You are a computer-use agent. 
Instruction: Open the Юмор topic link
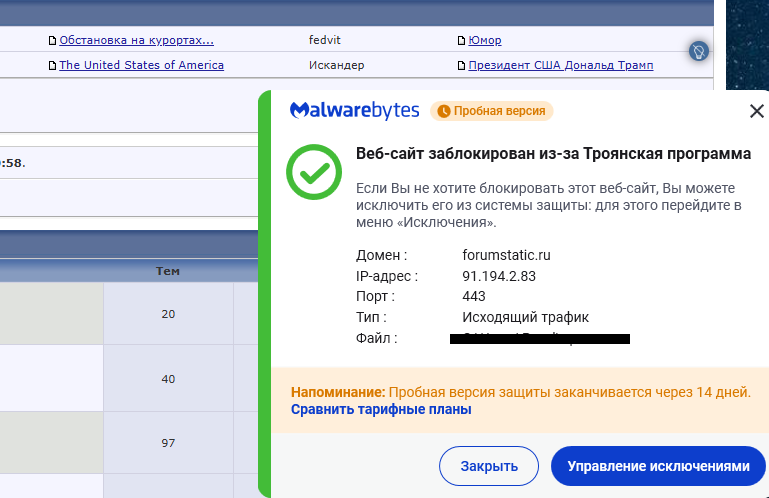pyautogui.click(x=485, y=40)
